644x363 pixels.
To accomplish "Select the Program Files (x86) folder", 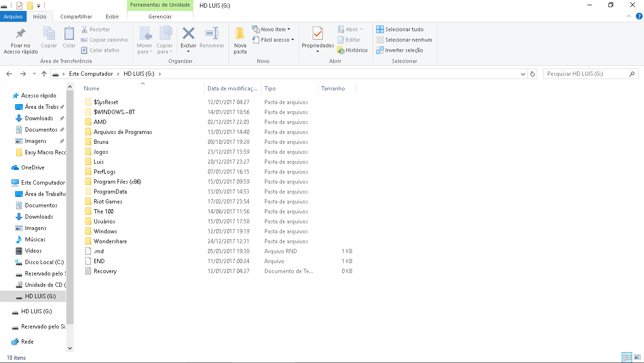I will click(x=117, y=182).
